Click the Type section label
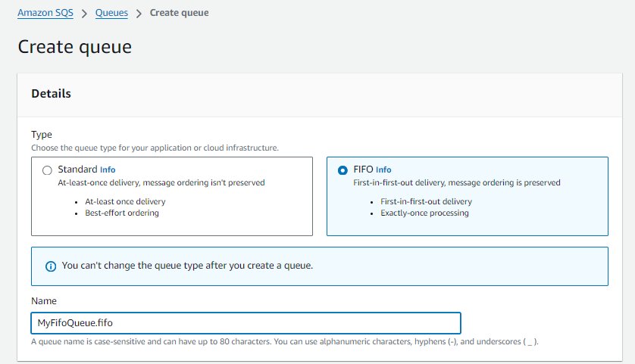635x364 pixels. pyautogui.click(x=42, y=135)
